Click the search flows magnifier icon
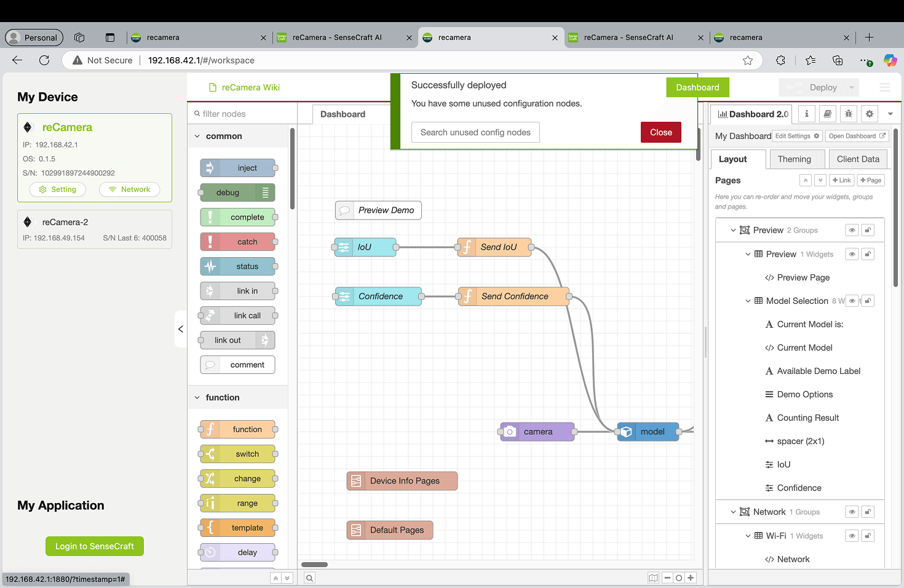This screenshot has height=588, width=904. pyautogui.click(x=309, y=578)
